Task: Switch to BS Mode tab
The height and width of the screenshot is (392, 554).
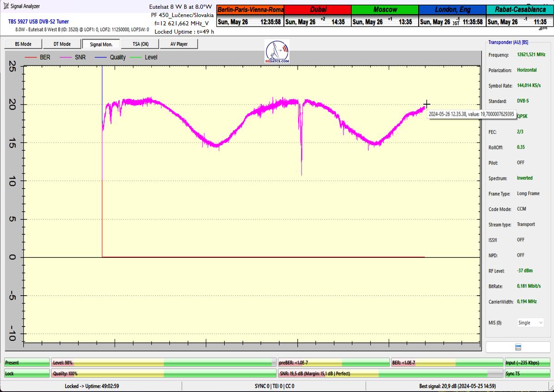Action: click(x=23, y=44)
